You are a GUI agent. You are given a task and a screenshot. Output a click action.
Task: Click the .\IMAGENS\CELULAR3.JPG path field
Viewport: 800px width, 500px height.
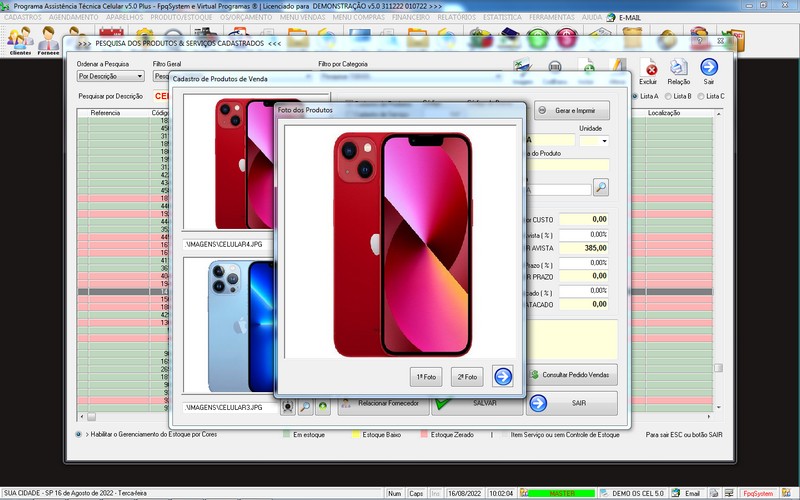pos(230,407)
